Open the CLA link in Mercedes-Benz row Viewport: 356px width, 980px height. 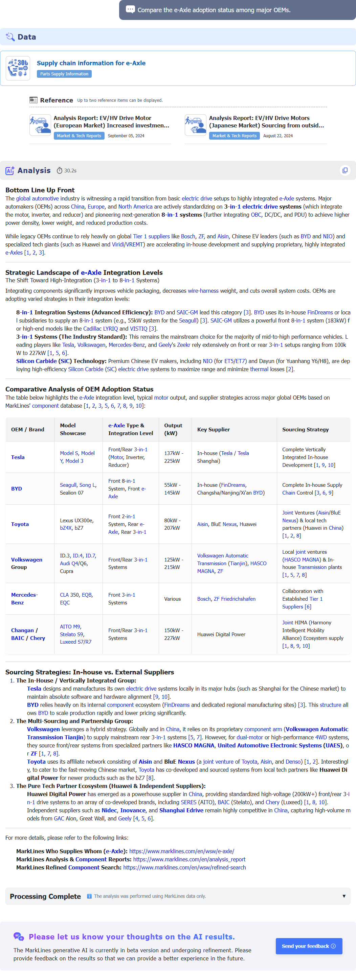pyautogui.click(x=64, y=595)
